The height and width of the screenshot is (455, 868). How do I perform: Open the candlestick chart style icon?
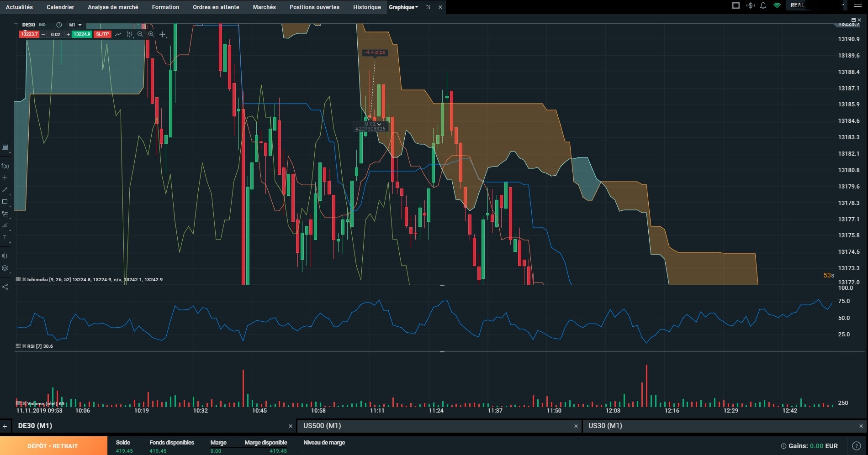point(129,34)
